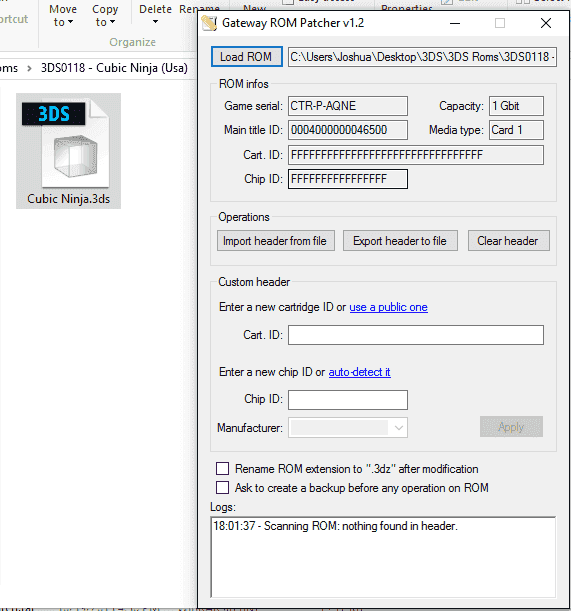The width and height of the screenshot is (571, 611).
Task: Click the Apply button
Action: point(511,427)
